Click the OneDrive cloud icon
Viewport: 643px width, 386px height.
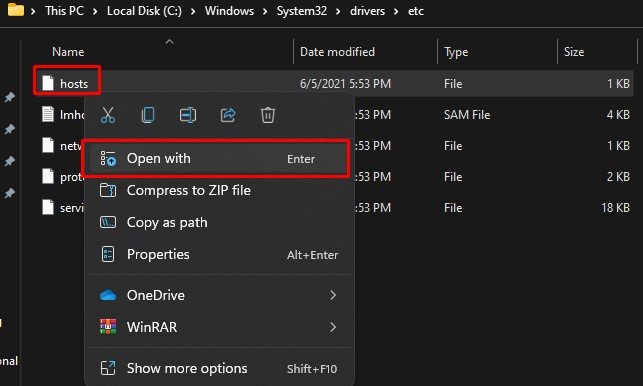click(x=108, y=295)
